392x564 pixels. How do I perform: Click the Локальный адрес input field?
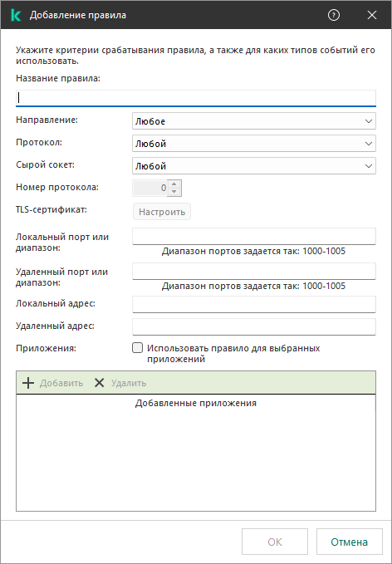(x=254, y=304)
